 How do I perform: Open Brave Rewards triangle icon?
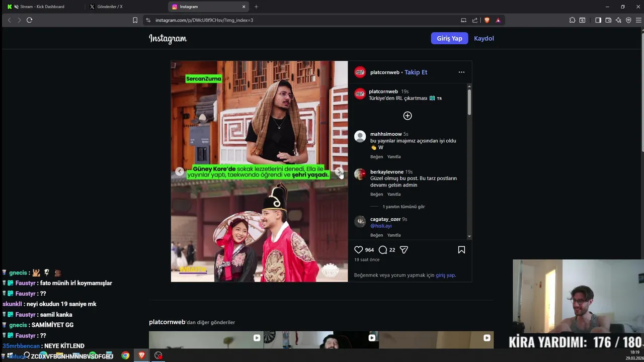(x=498, y=20)
